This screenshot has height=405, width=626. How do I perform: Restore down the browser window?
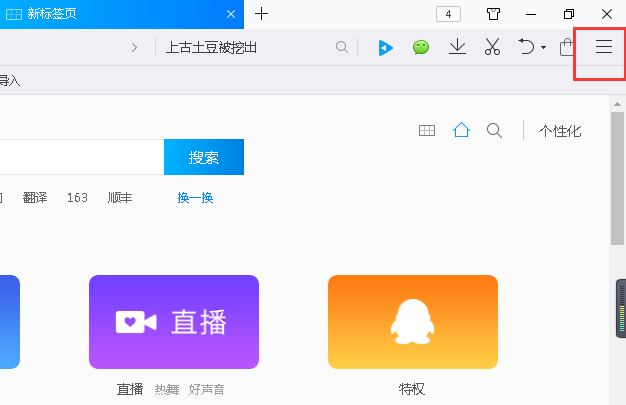569,14
